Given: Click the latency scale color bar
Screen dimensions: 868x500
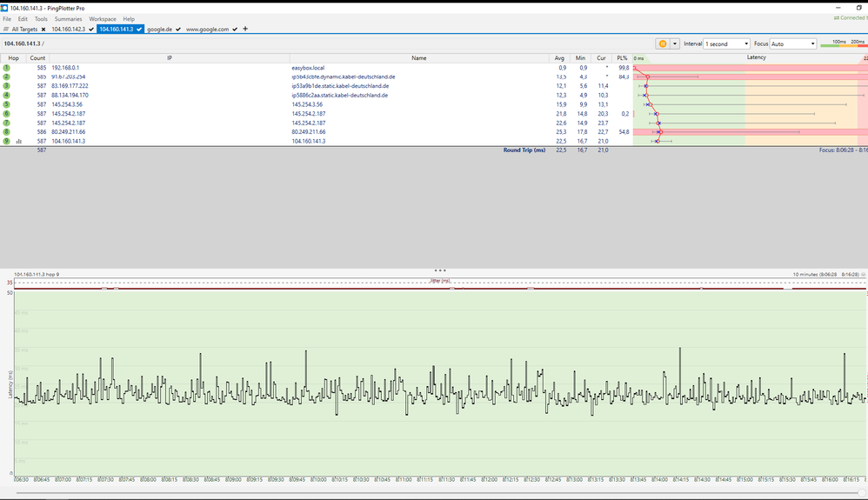Looking at the screenshot, I should pyautogui.click(x=844, y=45).
